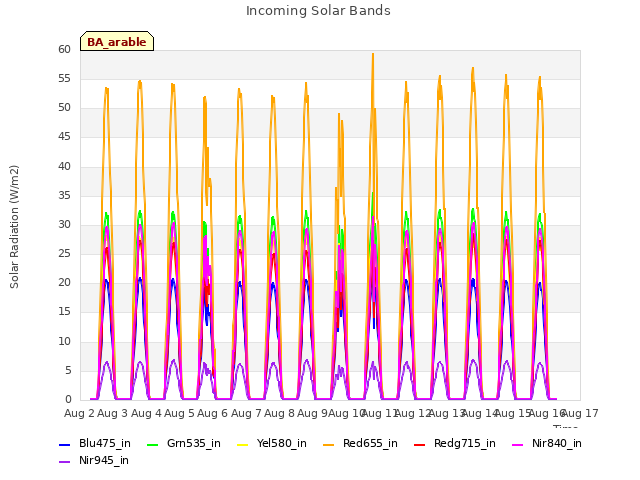This screenshot has width=640, height=480.
Task: Click the Incoming Solar Bands chart title
Action: point(318,11)
